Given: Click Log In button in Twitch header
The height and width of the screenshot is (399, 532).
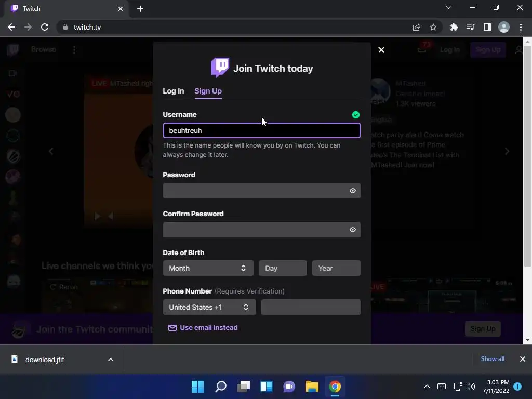Looking at the screenshot, I should coord(450,50).
